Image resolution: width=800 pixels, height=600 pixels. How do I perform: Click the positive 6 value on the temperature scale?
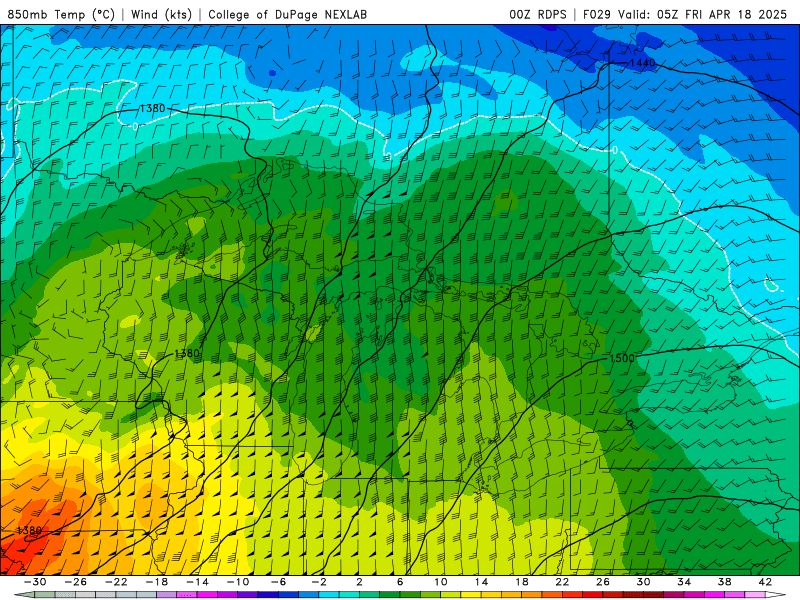(x=400, y=582)
